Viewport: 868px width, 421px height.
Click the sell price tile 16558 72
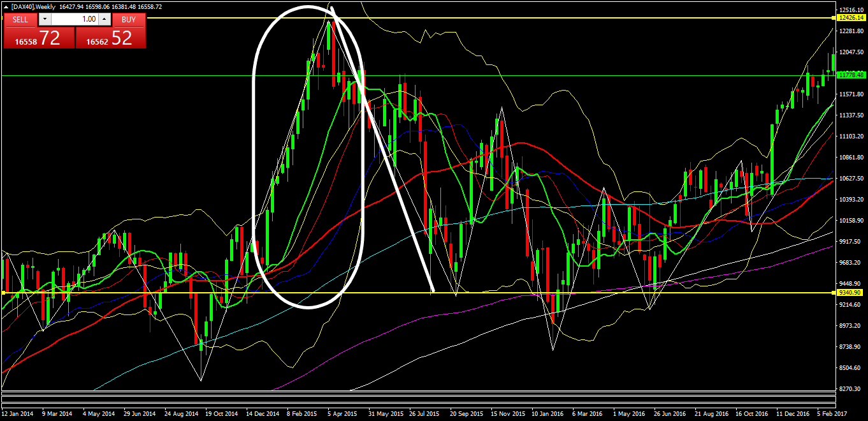[39, 38]
